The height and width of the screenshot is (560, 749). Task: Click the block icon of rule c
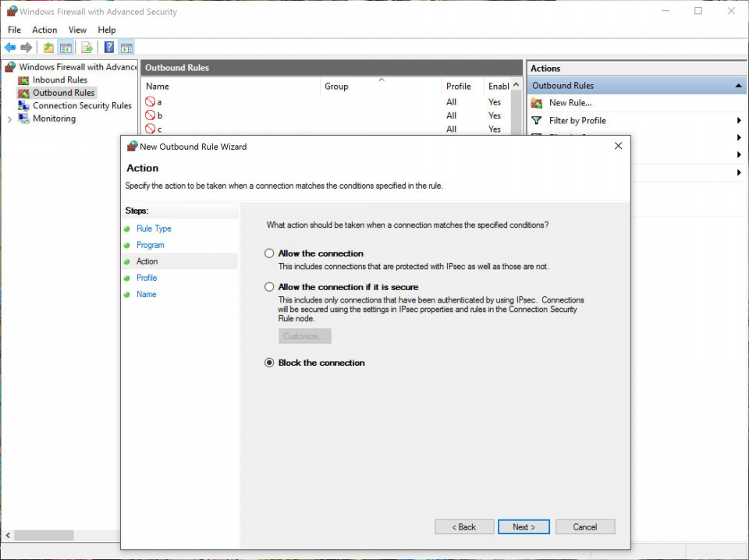point(151,129)
